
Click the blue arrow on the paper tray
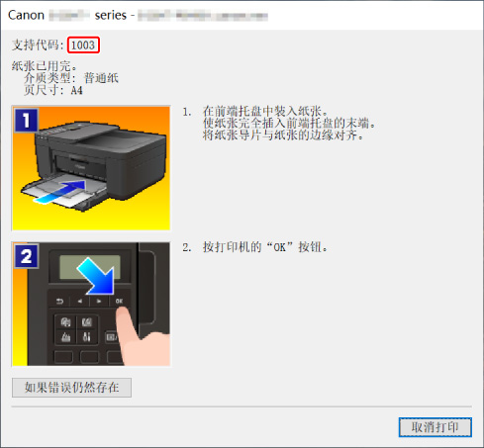[x=59, y=192]
